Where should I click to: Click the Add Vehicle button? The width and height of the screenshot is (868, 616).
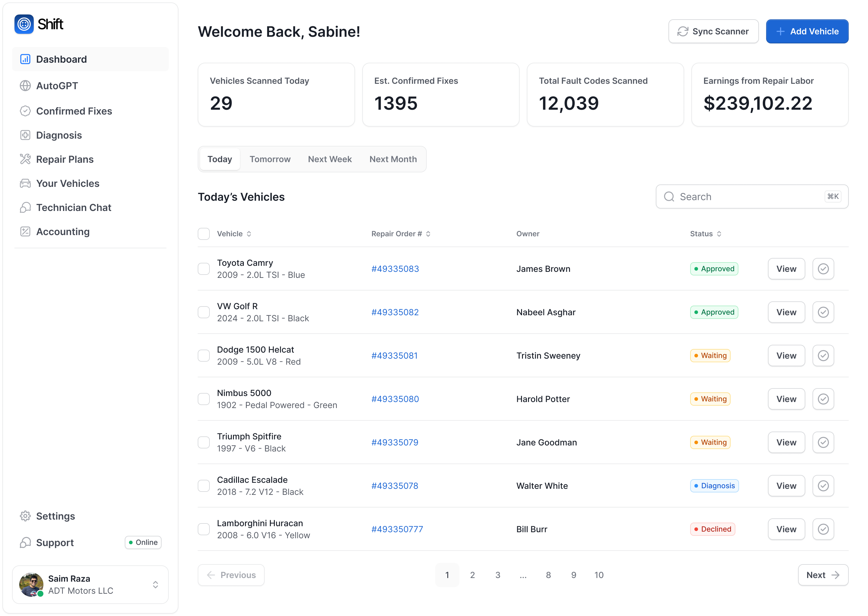coord(807,31)
